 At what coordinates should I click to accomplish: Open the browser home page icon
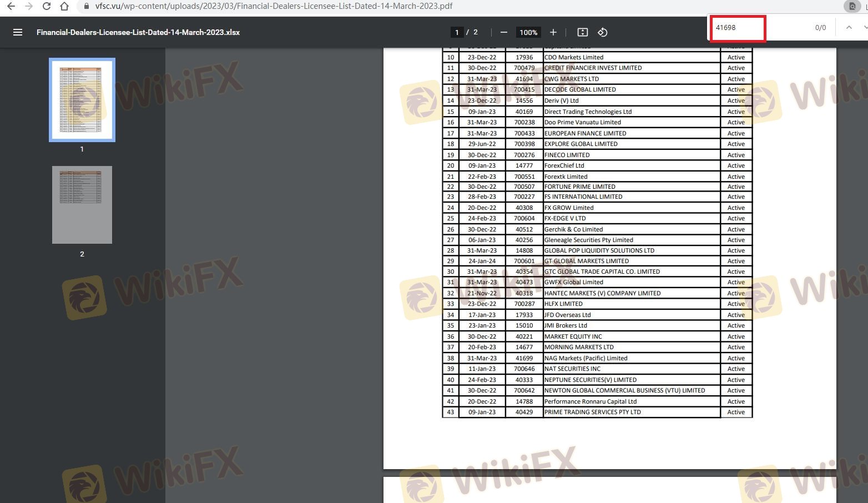click(x=64, y=6)
